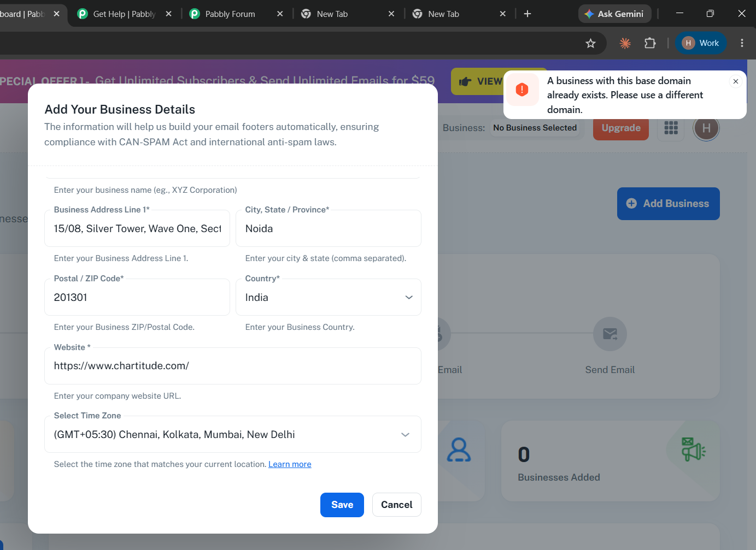Edit the Postal / ZIP Code field
This screenshot has width=756, height=550.
click(x=137, y=297)
